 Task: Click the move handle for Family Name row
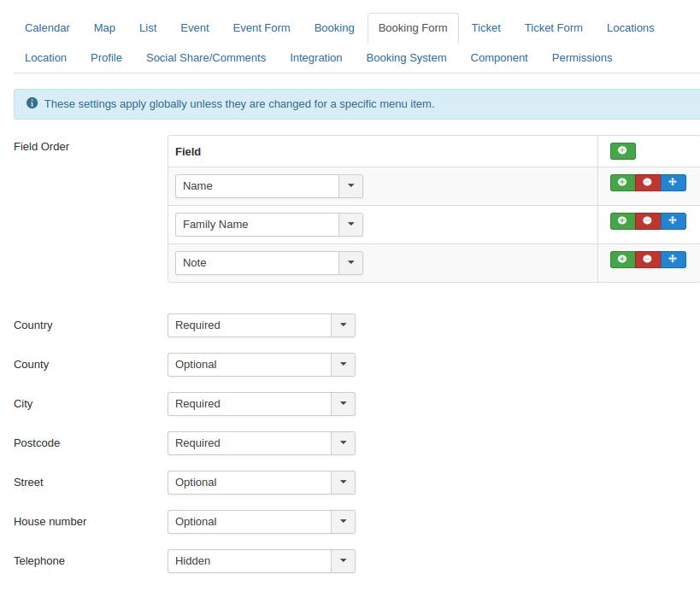673,221
